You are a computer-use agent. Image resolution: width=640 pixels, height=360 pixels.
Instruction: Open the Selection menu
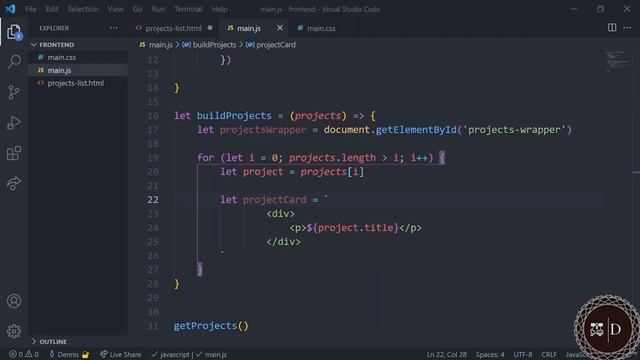click(x=83, y=9)
